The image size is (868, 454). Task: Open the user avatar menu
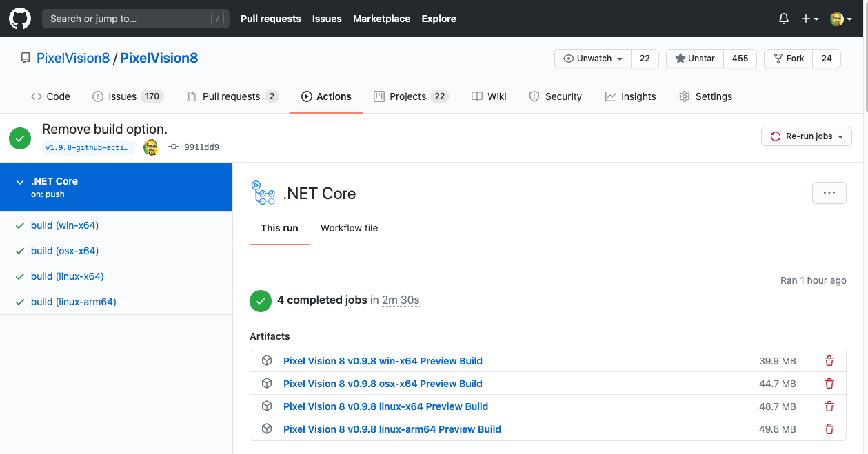(841, 19)
